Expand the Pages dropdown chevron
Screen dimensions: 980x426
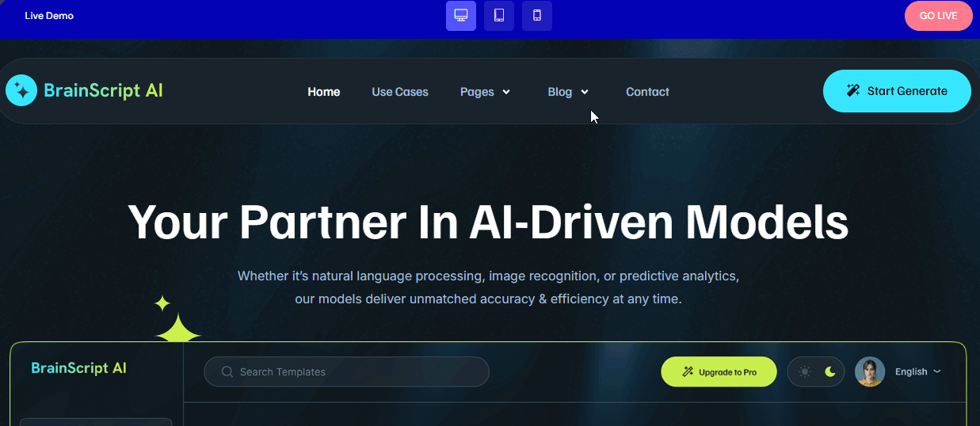point(506,92)
